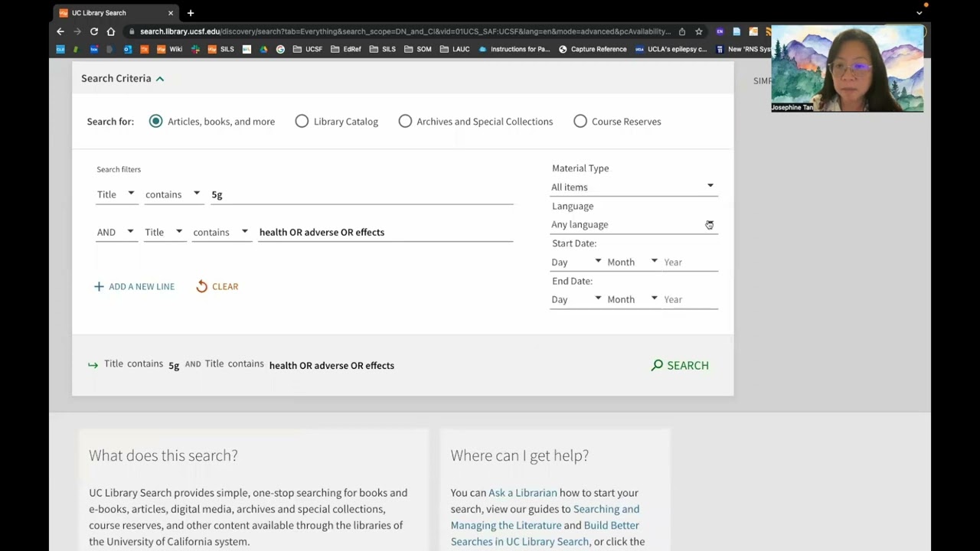
Task: Open the Any language dropdown
Action: [633, 224]
